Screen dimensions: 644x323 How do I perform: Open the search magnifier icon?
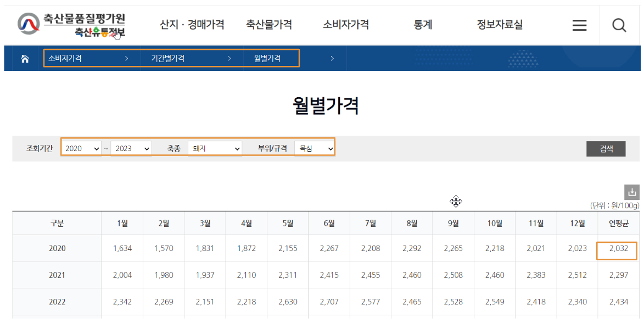(x=619, y=25)
